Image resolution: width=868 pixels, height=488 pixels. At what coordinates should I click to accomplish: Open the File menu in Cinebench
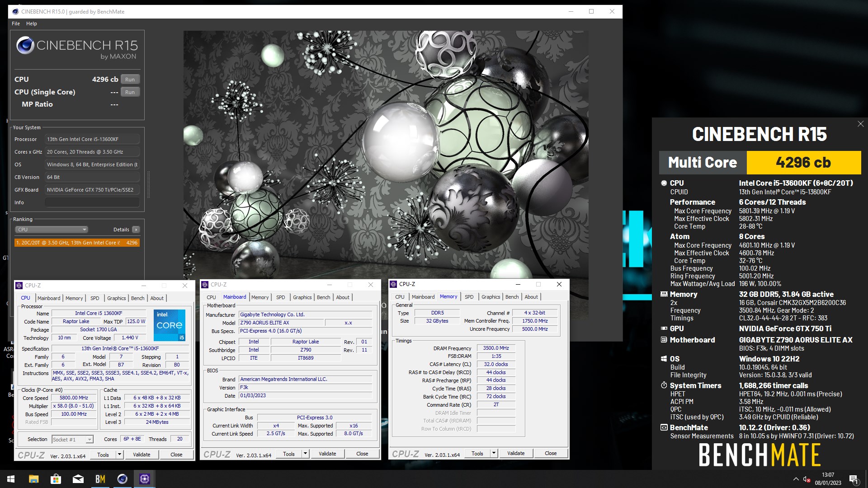[x=16, y=23]
